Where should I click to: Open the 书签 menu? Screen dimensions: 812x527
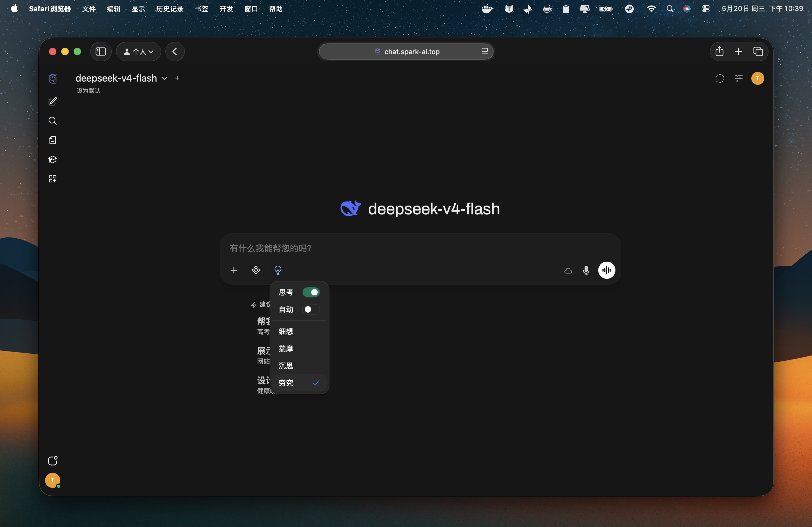point(202,9)
